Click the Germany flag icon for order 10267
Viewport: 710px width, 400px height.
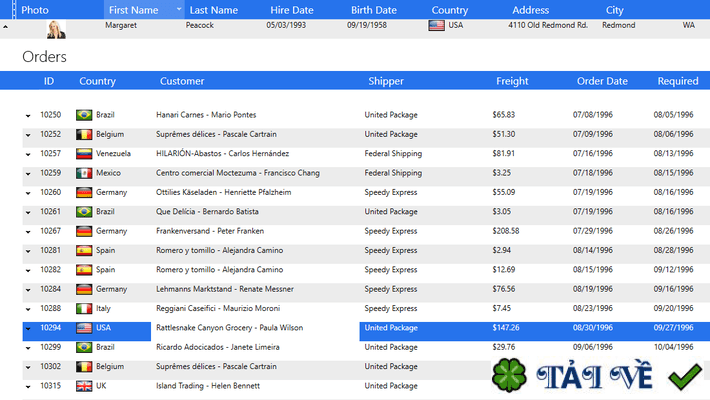[84, 231]
